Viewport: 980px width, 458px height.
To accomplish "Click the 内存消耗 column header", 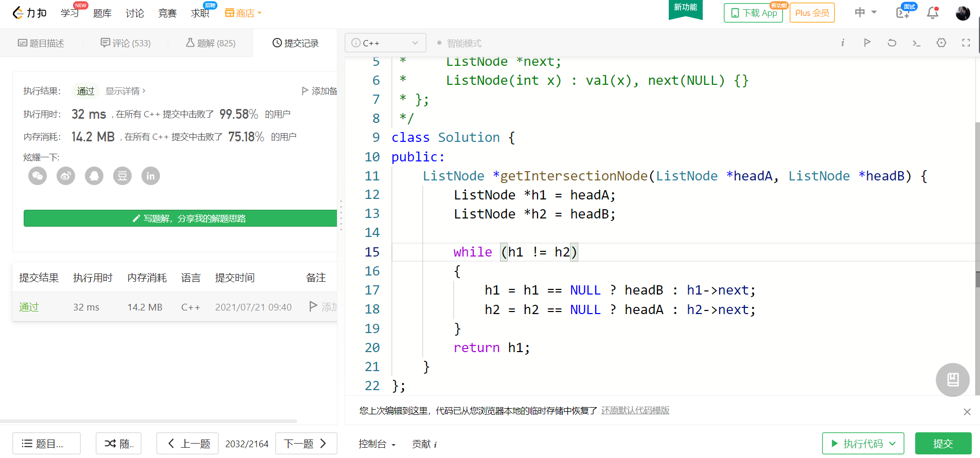I will coord(147,278).
